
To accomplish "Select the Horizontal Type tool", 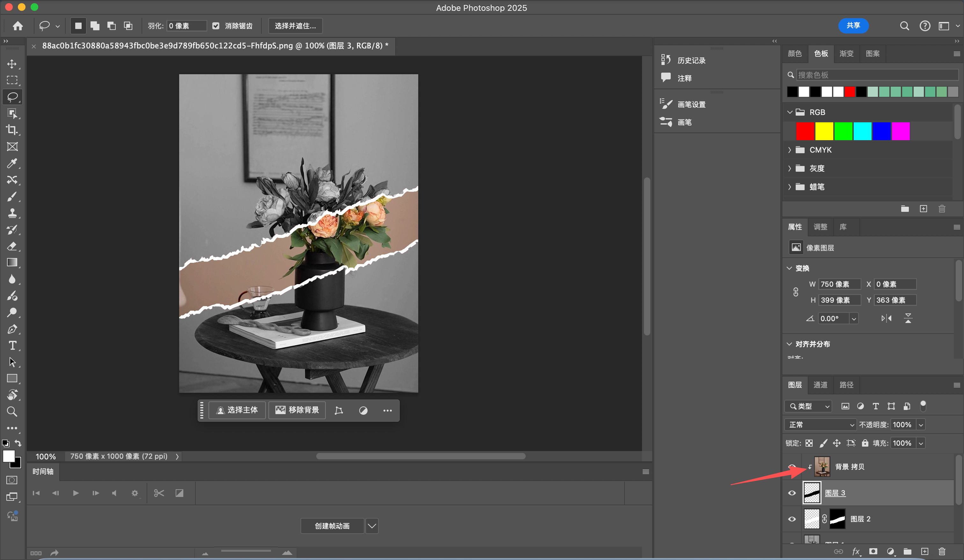I will pyautogui.click(x=12, y=346).
